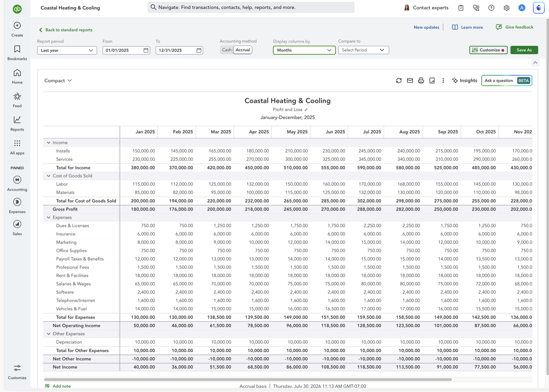Open the New updates link
549x392 pixels.
tap(426, 27)
